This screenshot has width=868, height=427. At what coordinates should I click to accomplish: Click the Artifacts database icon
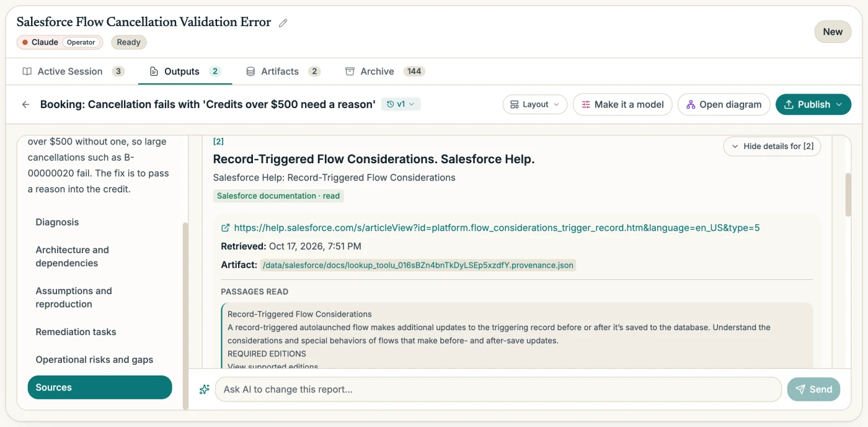click(x=250, y=71)
